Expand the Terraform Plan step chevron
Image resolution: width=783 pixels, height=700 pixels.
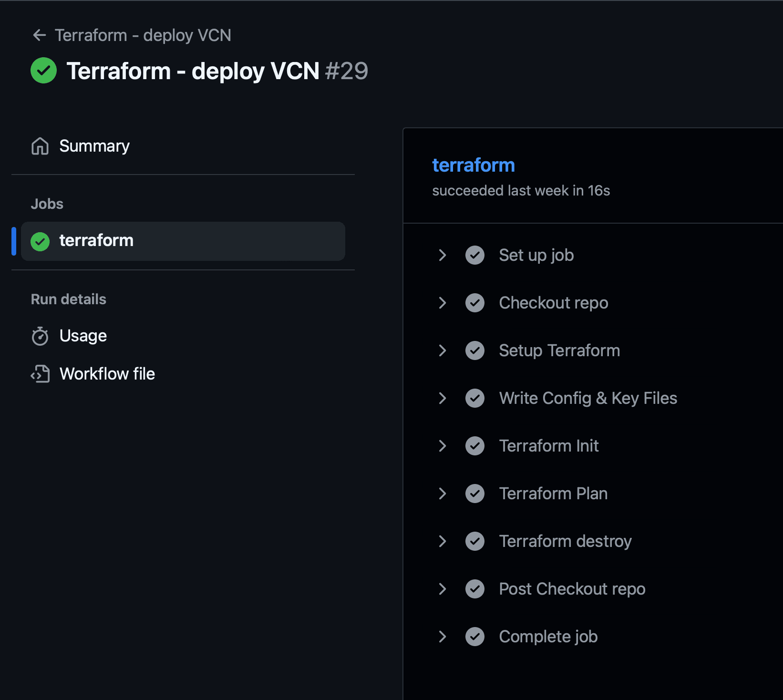pyautogui.click(x=443, y=494)
